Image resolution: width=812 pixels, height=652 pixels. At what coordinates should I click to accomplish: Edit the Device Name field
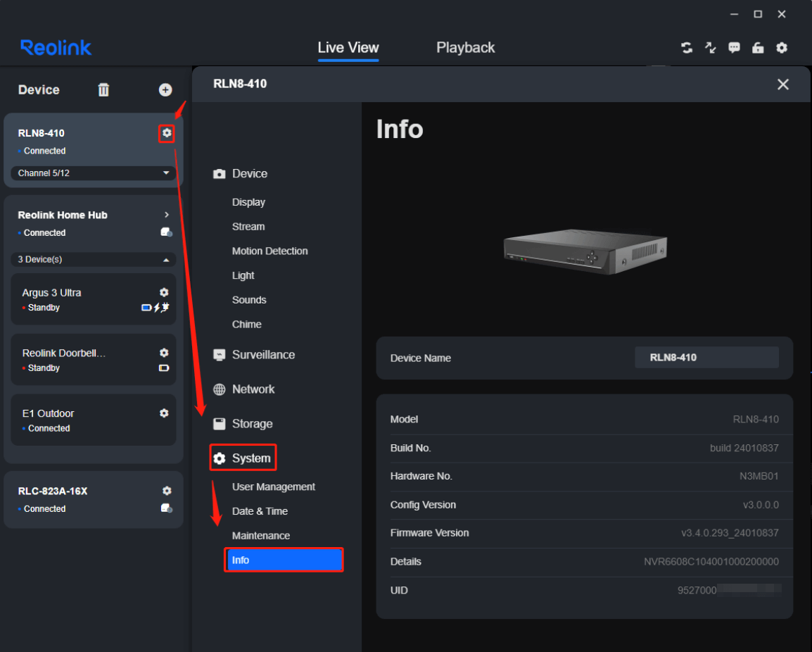point(707,358)
